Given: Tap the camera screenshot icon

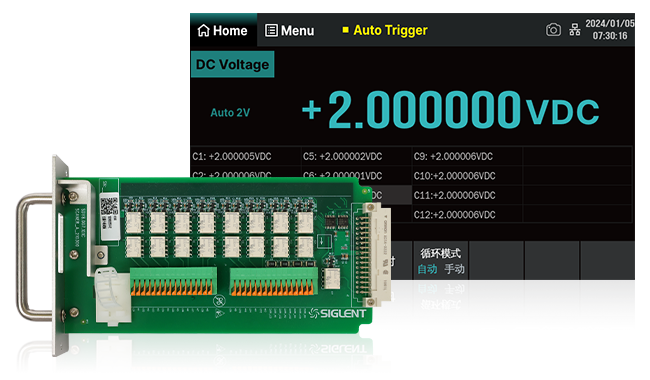Looking at the screenshot, I should pos(553,30).
